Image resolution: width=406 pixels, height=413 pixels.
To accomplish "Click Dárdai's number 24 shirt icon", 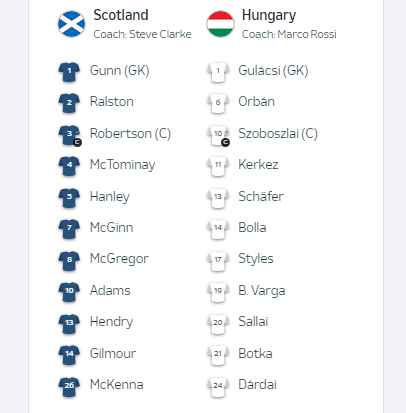I will coord(218,387).
